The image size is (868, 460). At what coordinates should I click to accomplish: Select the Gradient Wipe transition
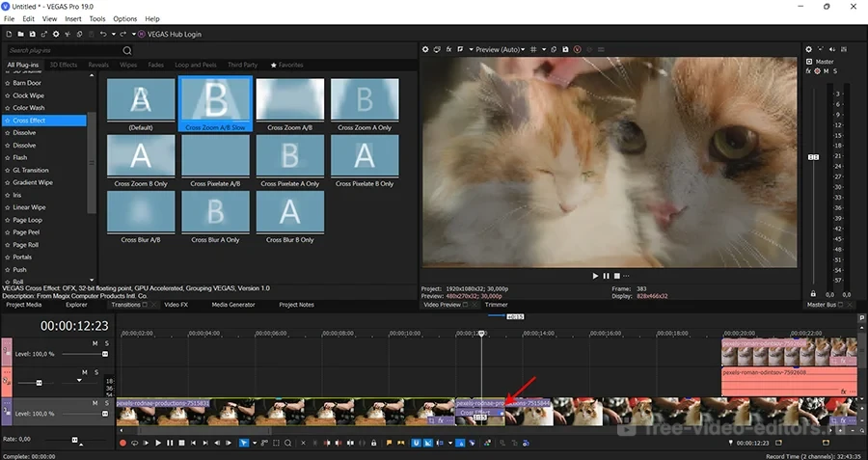33,182
